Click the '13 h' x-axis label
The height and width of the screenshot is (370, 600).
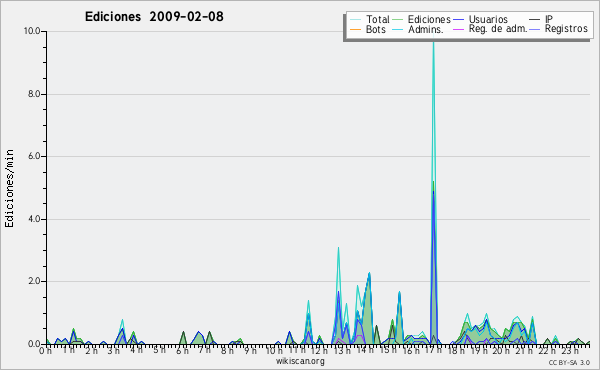[341, 351]
